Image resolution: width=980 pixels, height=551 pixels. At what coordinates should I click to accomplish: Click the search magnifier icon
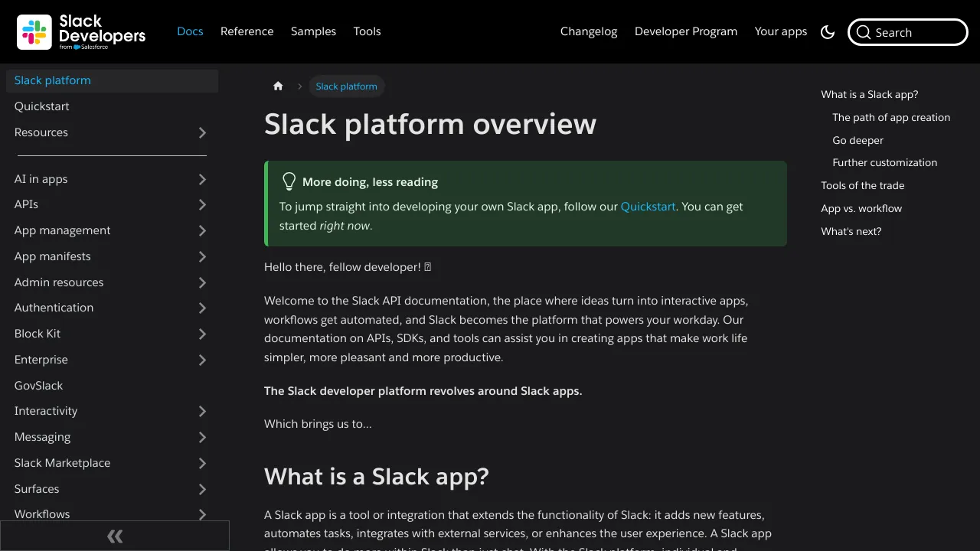(x=864, y=32)
